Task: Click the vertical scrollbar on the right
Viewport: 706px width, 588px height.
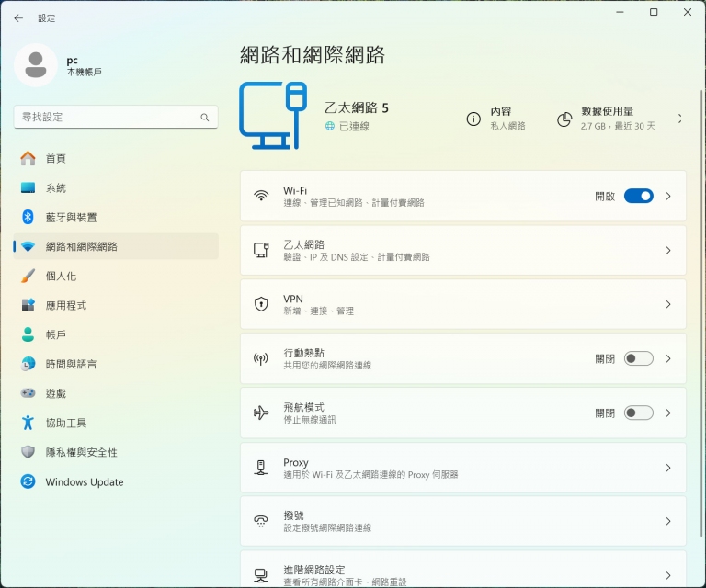Action: coord(701,312)
